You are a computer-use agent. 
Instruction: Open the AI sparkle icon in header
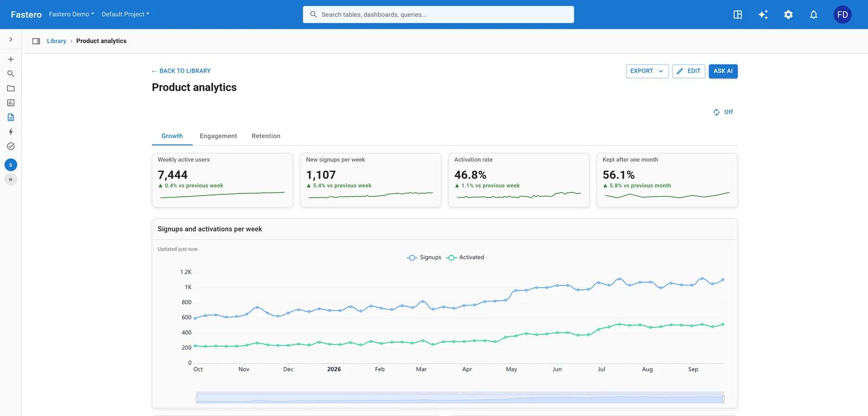763,15
